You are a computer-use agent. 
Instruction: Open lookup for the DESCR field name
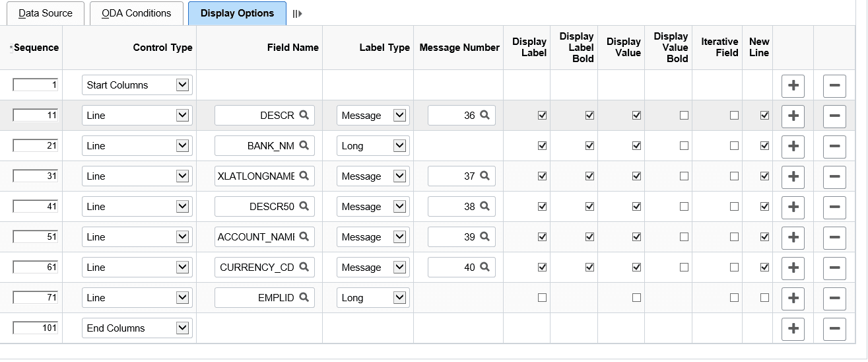tap(304, 115)
